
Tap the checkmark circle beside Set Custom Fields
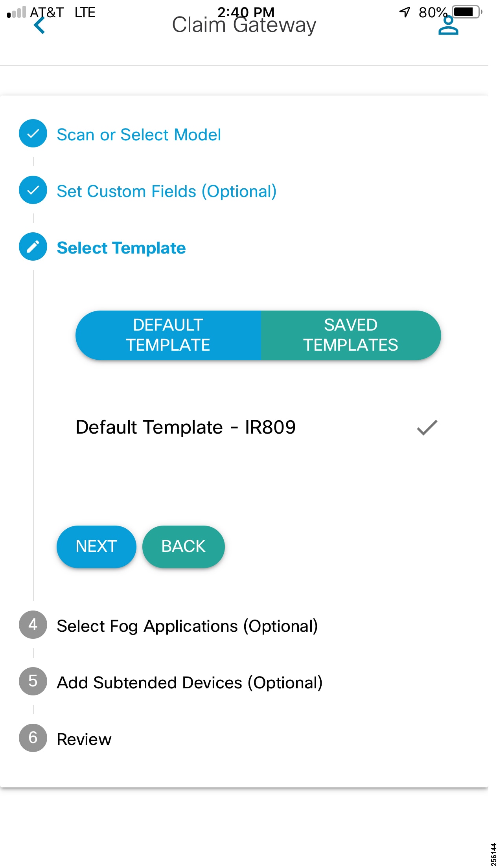33,190
